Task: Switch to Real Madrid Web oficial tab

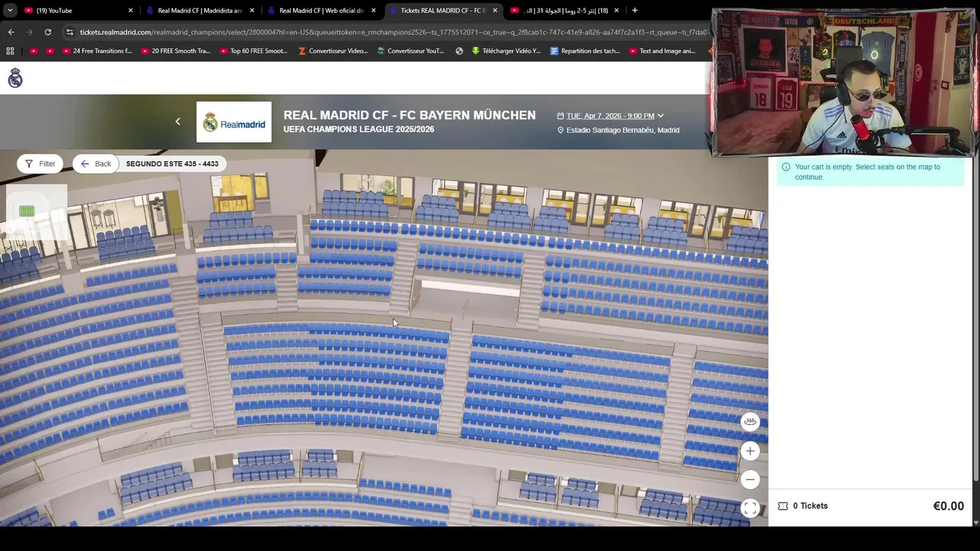Action: coord(322,11)
